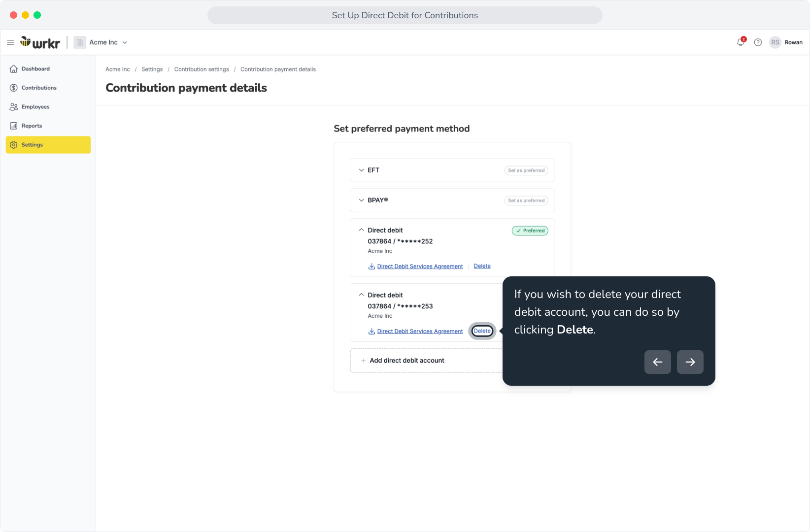Click the RS user avatar
Image resolution: width=810 pixels, height=532 pixels.
click(x=775, y=42)
